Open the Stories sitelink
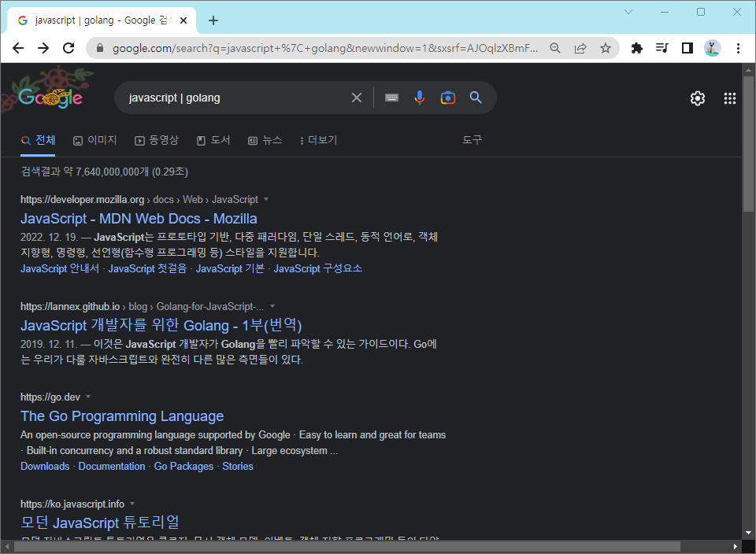 [x=238, y=467]
